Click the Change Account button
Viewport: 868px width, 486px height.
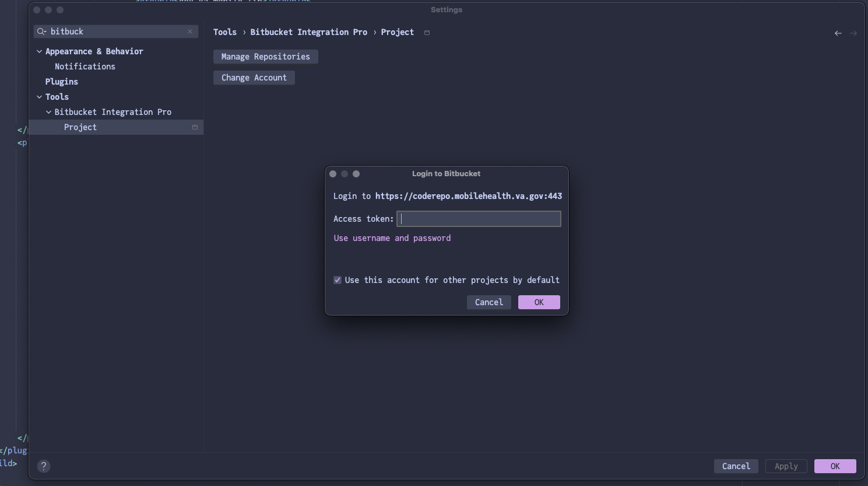pos(254,78)
